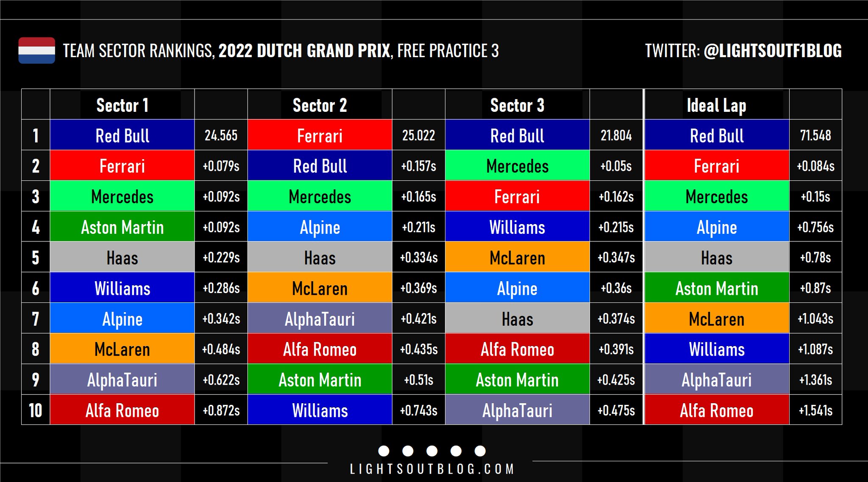Screen dimensions: 868x482
Task: Click the Aston Martin cell under Ideal Lap
Action: click(716, 288)
